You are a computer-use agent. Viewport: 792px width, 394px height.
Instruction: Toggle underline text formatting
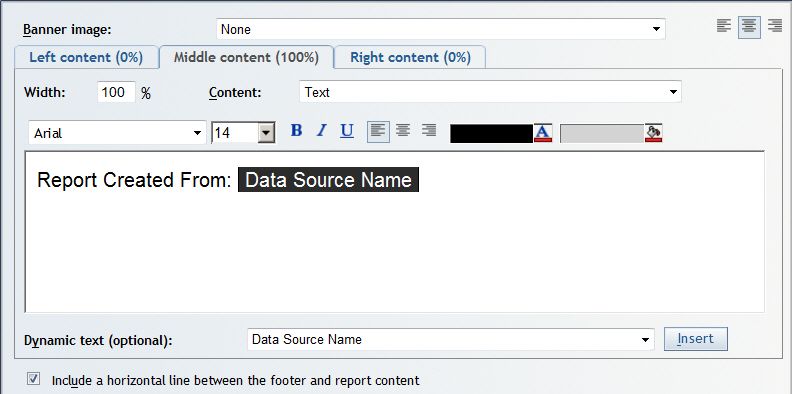coord(346,131)
